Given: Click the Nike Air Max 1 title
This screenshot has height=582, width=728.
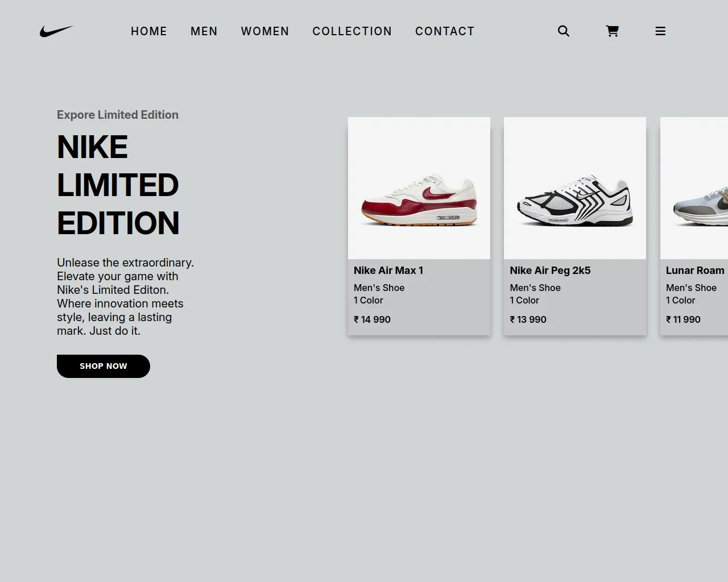Looking at the screenshot, I should coord(388,271).
